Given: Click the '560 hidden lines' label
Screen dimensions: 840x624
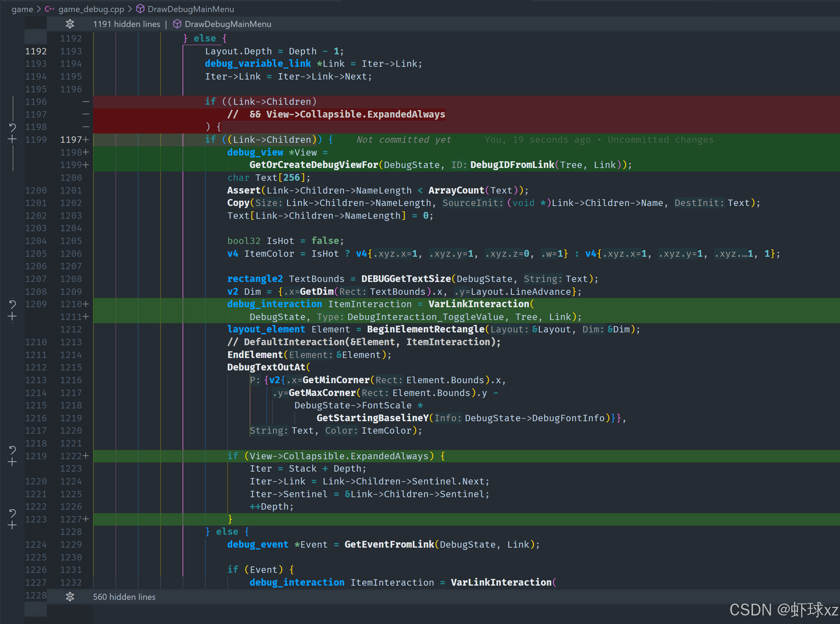Looking at the screenshot, I should 124,597.
